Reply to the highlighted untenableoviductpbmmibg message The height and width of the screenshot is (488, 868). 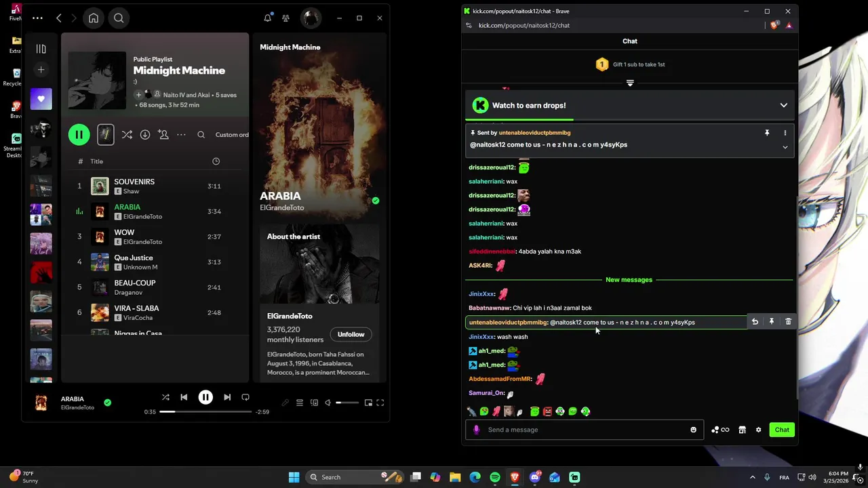pyautogui.click(x=755, y=322)
